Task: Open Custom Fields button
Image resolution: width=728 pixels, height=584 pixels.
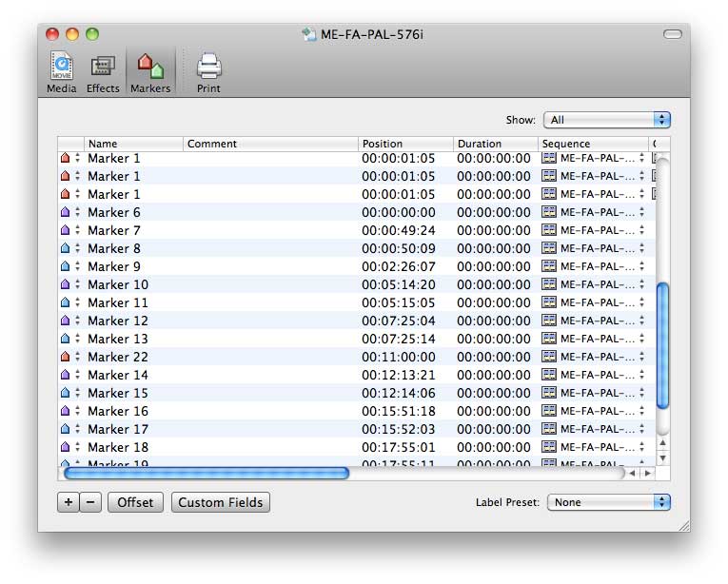Action: click(x=221, y=502)
